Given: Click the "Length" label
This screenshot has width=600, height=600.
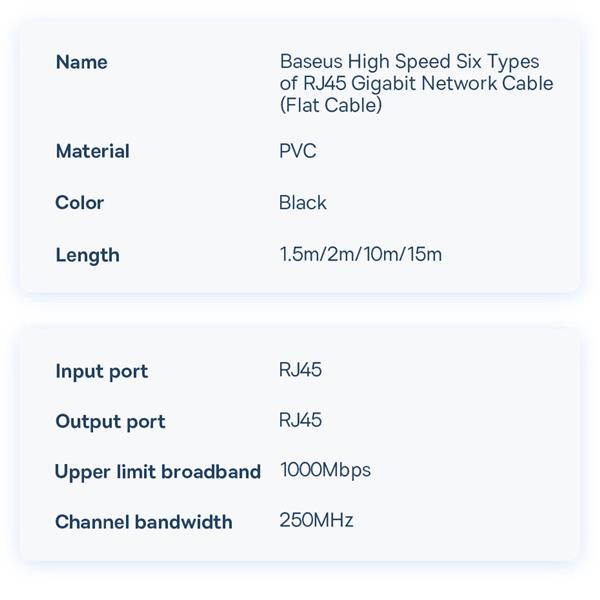Looking at the screenshot, I should [x=87, y=255].
